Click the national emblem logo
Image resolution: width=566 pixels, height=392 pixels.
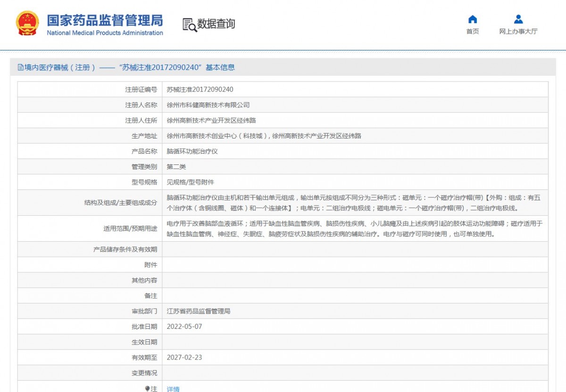28,24
